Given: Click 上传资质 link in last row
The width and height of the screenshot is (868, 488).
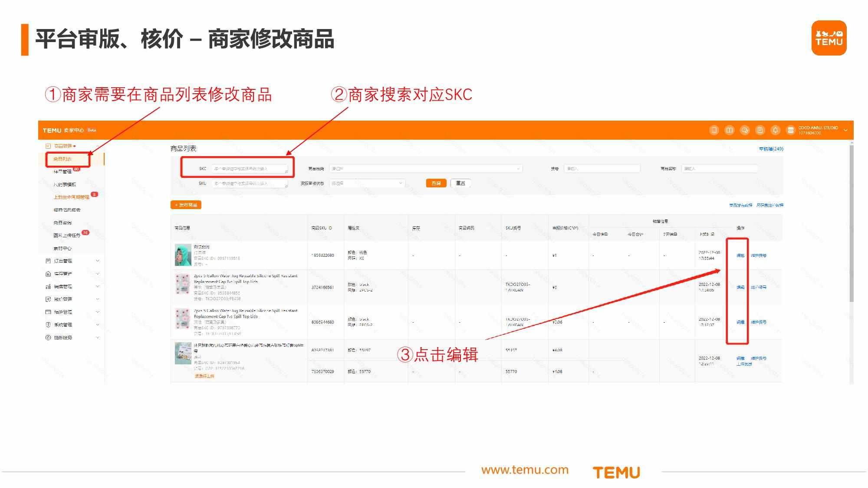Looking at the screenshot, I should (744, 364).
